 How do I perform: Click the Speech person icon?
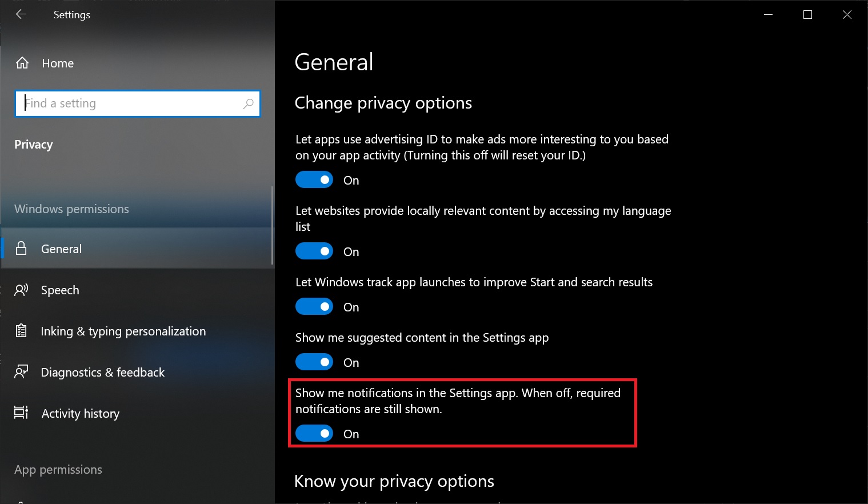click(x=21, y=290)
